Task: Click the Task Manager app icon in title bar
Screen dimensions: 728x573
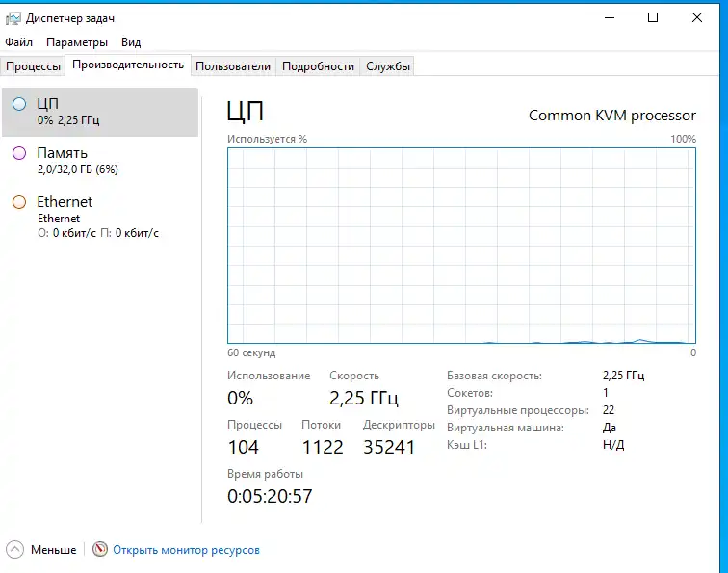Action: coord(13,18)
